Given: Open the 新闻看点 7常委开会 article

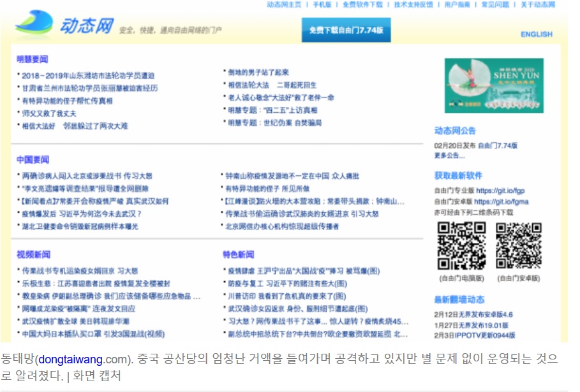Looking at the screenshot, I should [x=94, y=201].
